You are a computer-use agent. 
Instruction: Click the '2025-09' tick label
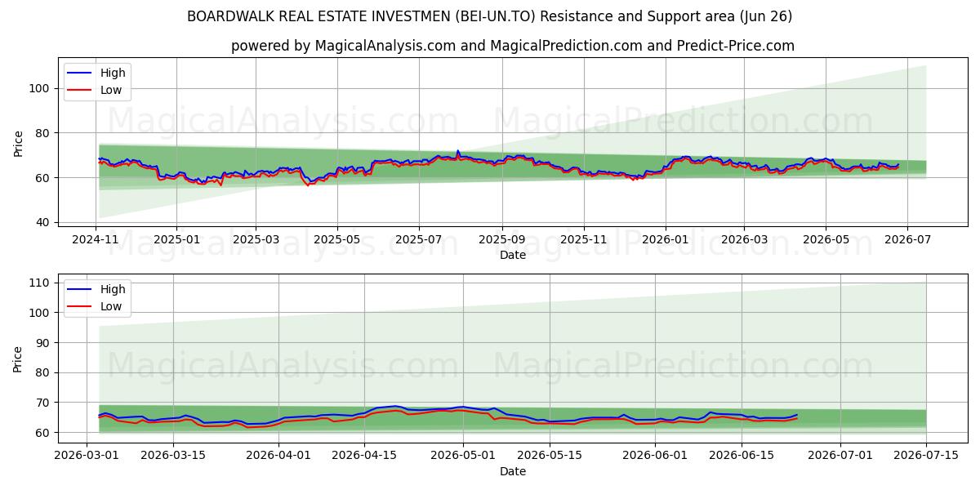501,239
